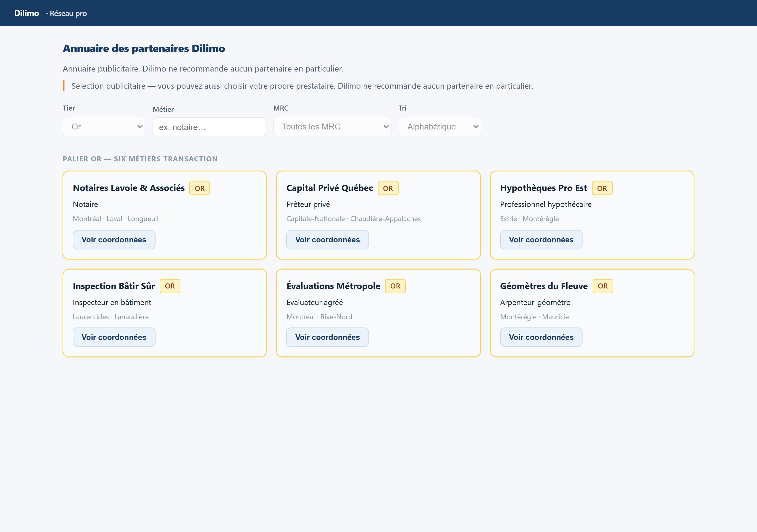Open the Tier dropdown set to Or
The height and width of the screenshot is (532, 757).
click(x=104, y=126)
